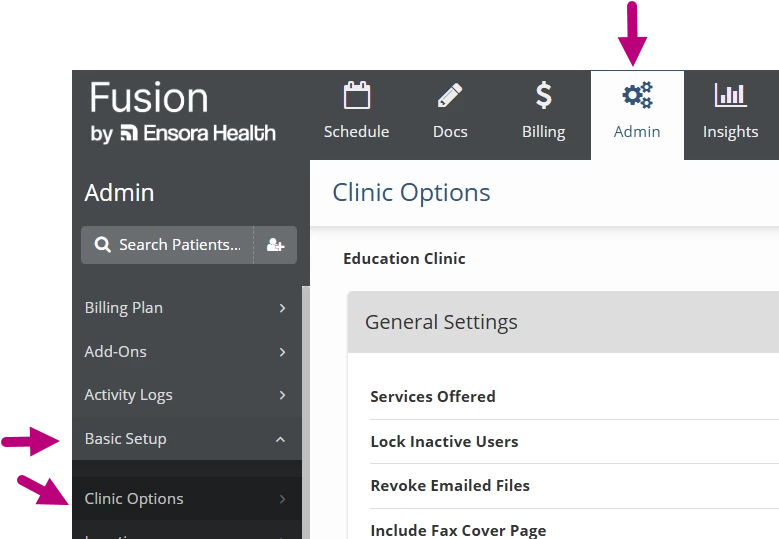Expand the Add-Ons section
The height and width of the screenshot is (539, 779).
click(187, 352)
